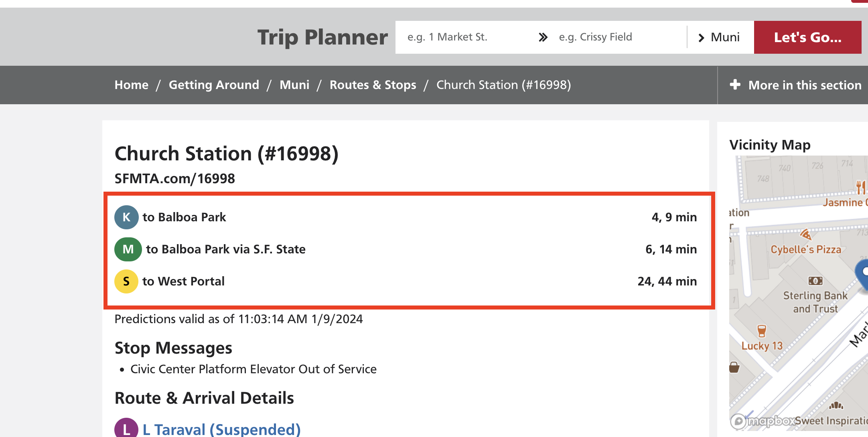Click the Cybelle's Pizza marker on map
Screen dimensions: 868x437
pyautogui.click(x=805, y=234)
